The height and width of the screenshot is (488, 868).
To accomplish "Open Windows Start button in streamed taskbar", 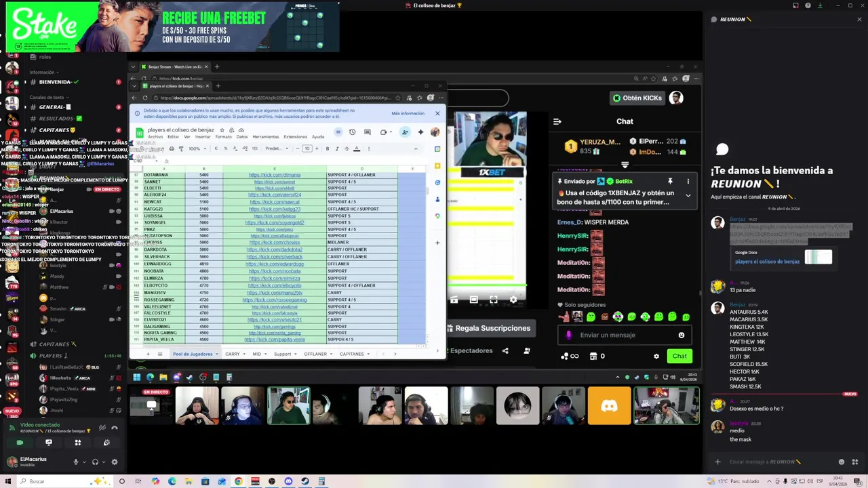I will tap(137, 378).
